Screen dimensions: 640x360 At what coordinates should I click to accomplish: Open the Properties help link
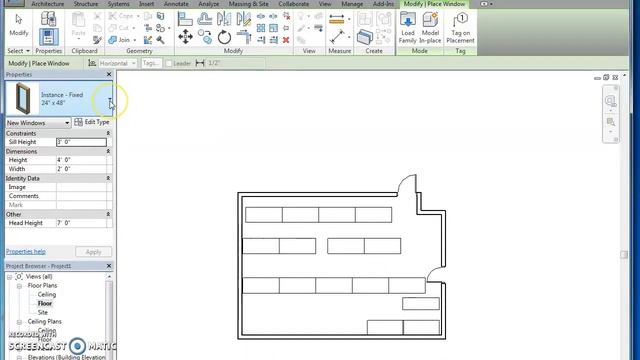pyautogui.click(x=26, y=251)
